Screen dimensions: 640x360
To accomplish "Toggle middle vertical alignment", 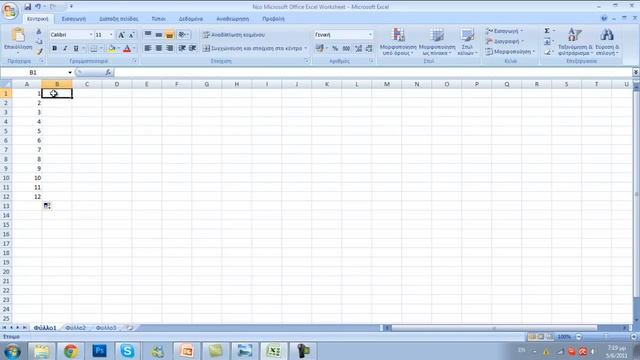I will point(159,35).
